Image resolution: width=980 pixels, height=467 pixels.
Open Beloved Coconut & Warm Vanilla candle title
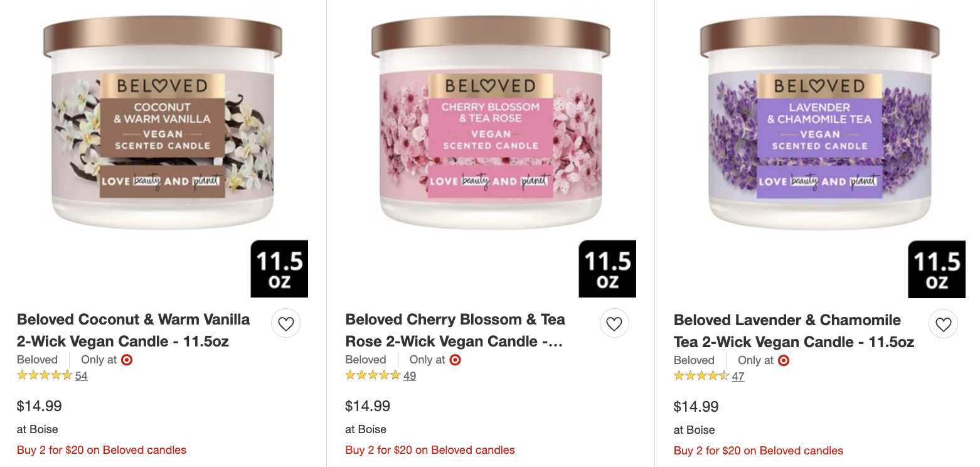click(134, 330)
